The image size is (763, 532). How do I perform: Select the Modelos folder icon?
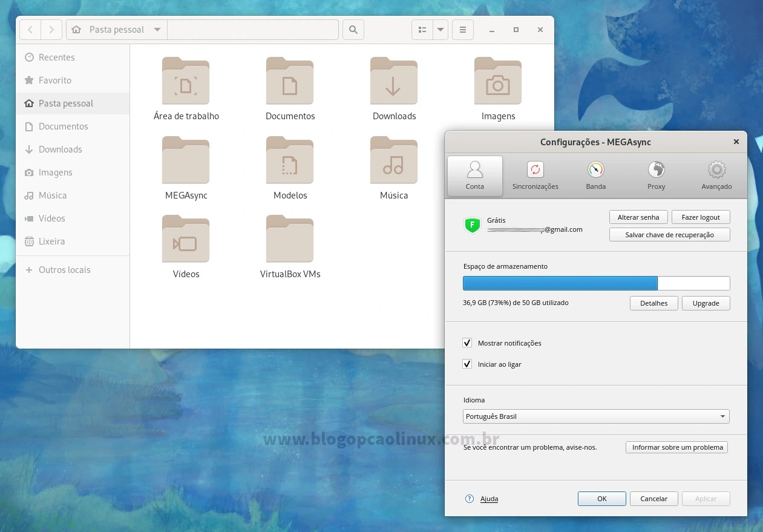(290, 160)
